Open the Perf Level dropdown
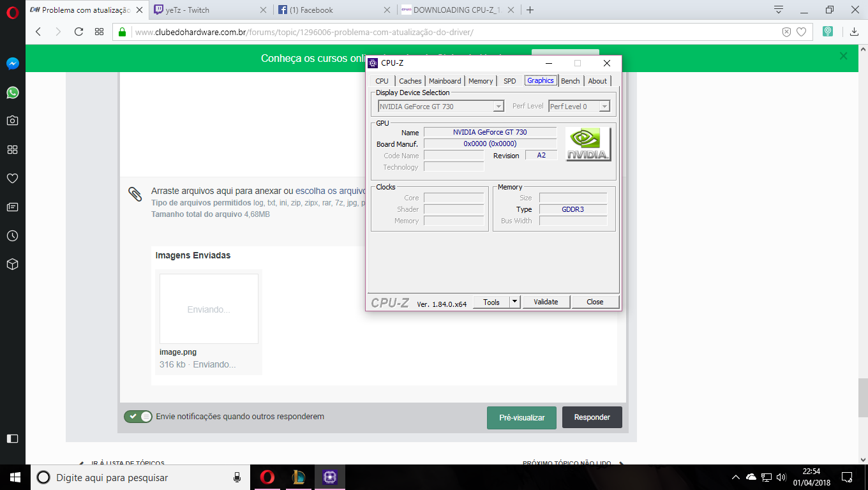The image size is (868, 490). pyautogui.click(x=604, y=107)
